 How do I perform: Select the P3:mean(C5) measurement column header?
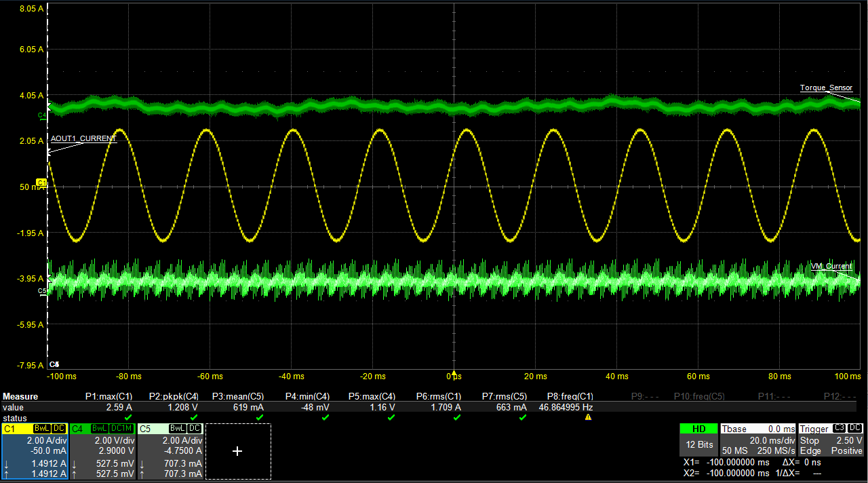(237, 396)
